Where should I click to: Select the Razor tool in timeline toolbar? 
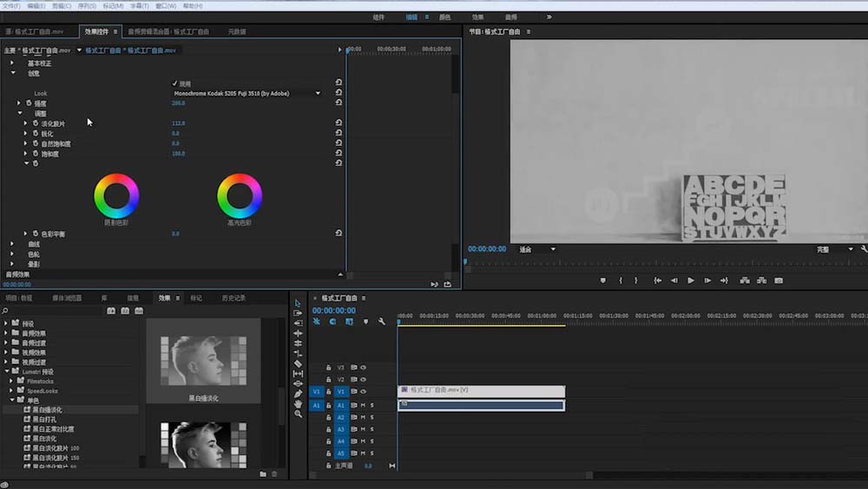pos(298,364)
